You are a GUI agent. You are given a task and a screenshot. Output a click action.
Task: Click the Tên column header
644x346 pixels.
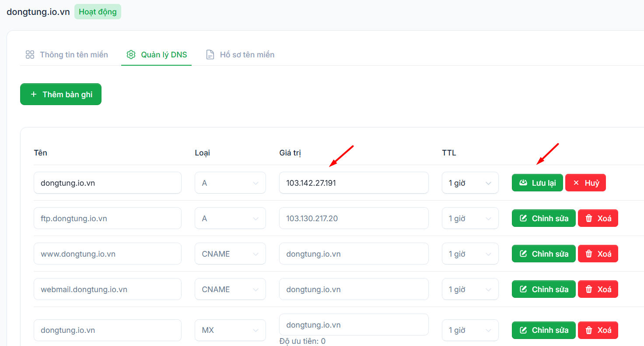(x=40, y=153)
